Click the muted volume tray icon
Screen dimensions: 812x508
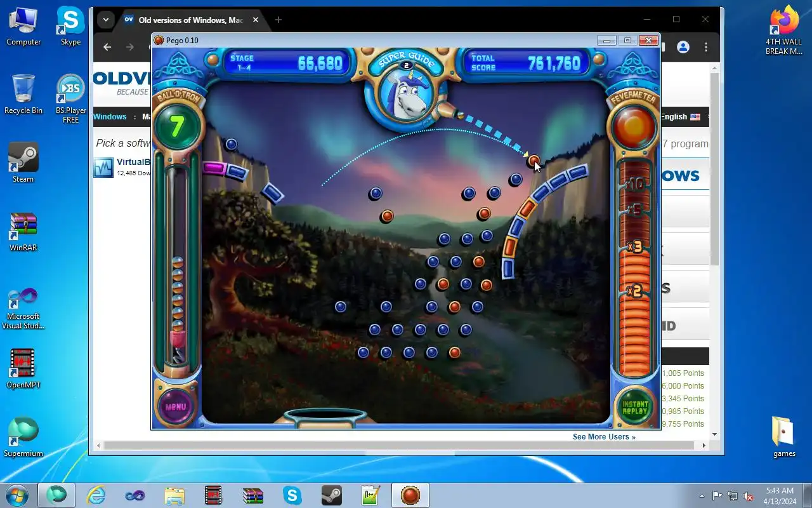[x=749, y=496]
